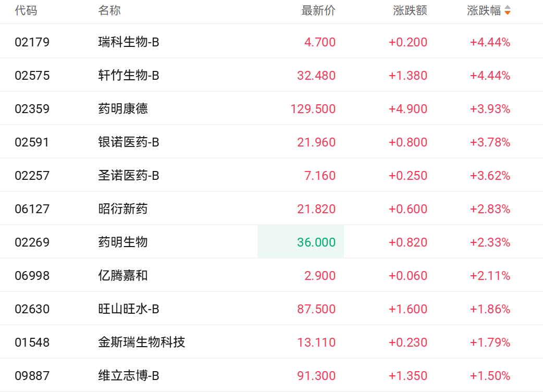Click the 最新价 column header

coord(318,10)
